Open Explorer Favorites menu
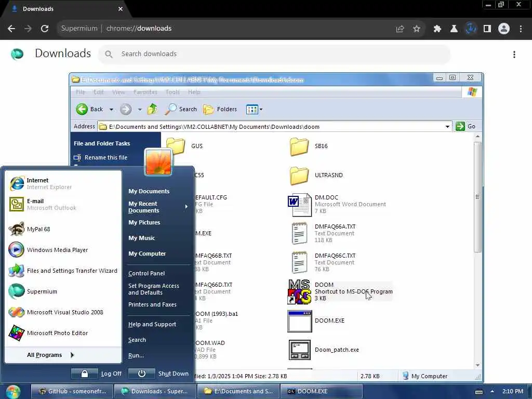This screenshot has width=532, height=399. tap(145, 92)
